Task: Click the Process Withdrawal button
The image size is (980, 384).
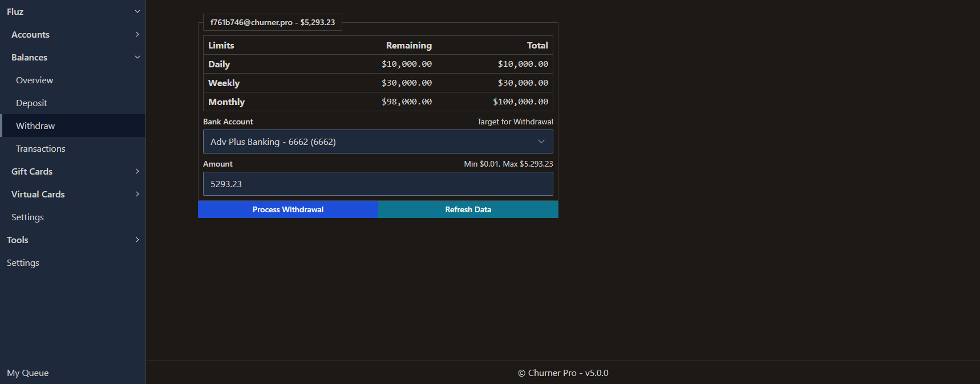Action: pyautogui.click(x=288, y=209)
